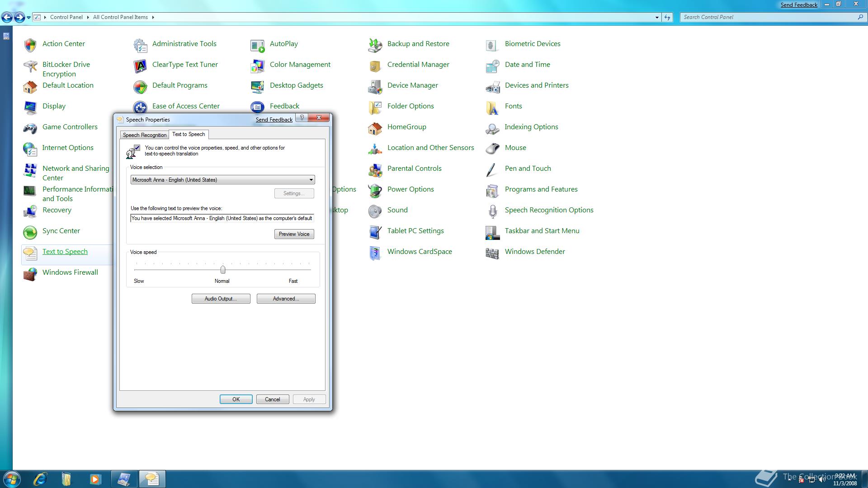
Task: Open the Action Center shield icon
Action: pos(30,45)
